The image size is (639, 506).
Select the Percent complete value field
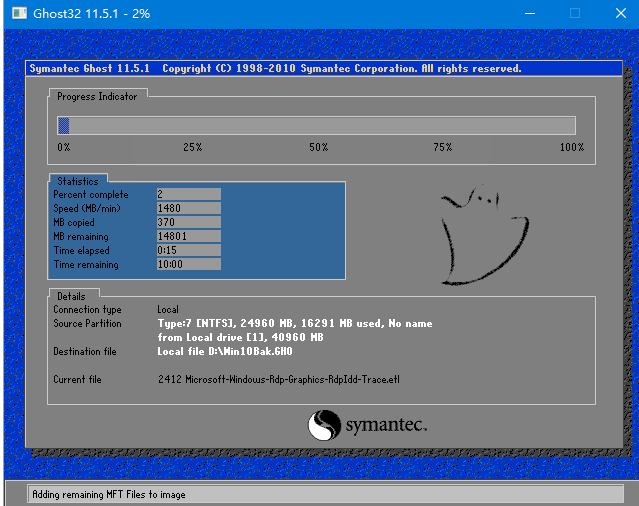188,194
